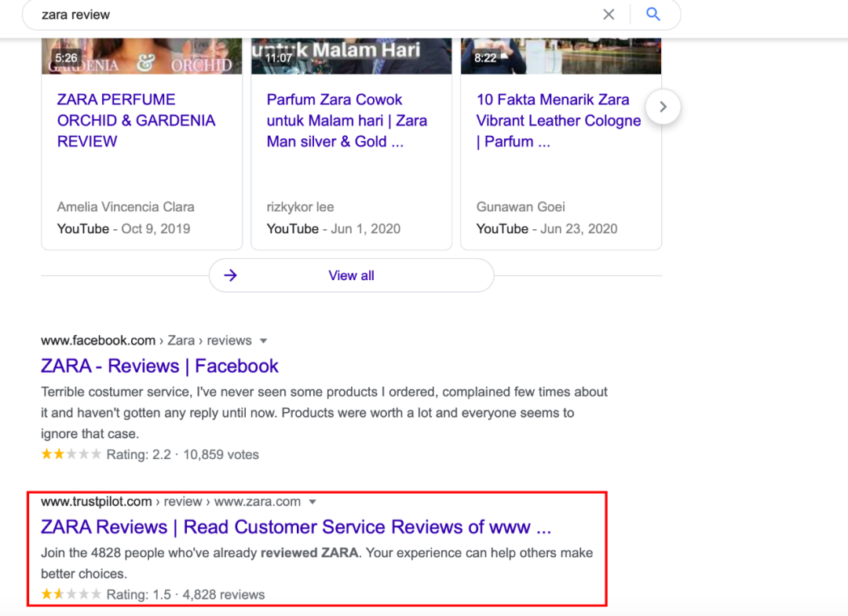Open the Orchid & Gardenia video thumbnail
Image resolution: width=848 pixels, height=616 pixels.
click(141, 56)
